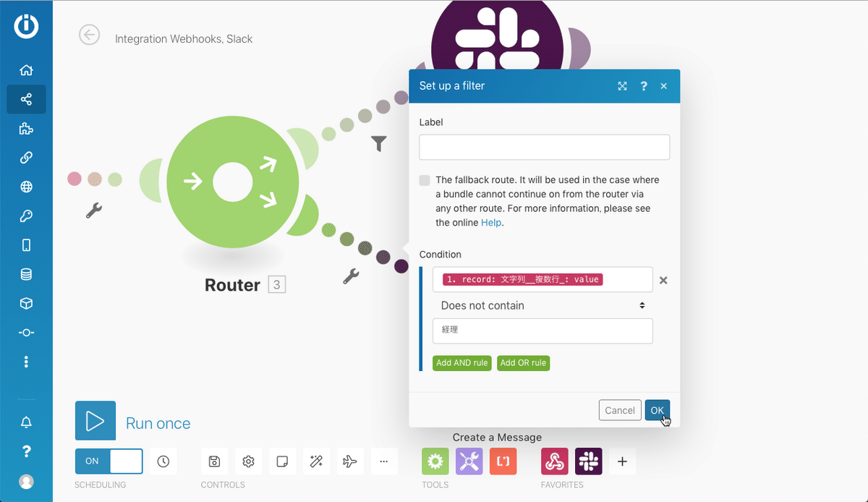Screen dimensions: 868x502
Task: Open Flow Control green gear tool
Action: point(435,461)
